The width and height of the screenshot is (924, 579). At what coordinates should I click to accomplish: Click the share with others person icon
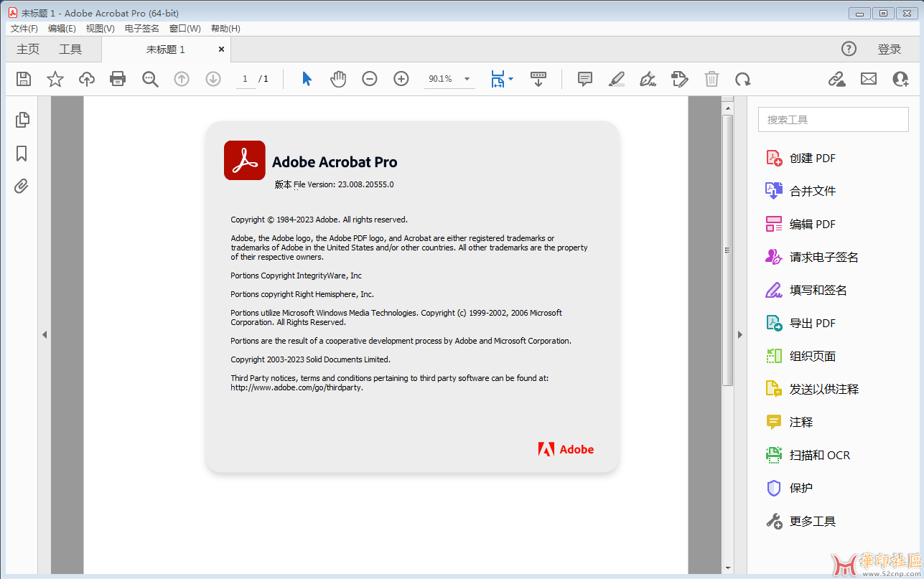pos(900,79)
